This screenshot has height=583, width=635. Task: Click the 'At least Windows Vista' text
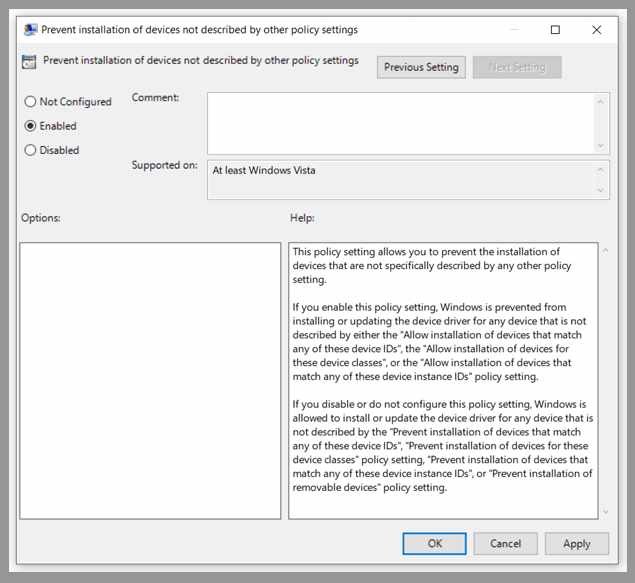(x=264, y=170)
